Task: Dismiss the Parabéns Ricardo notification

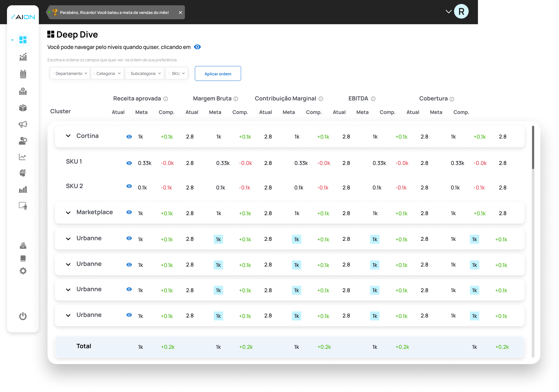Action: pyautogui.click(x=180, y=12)
